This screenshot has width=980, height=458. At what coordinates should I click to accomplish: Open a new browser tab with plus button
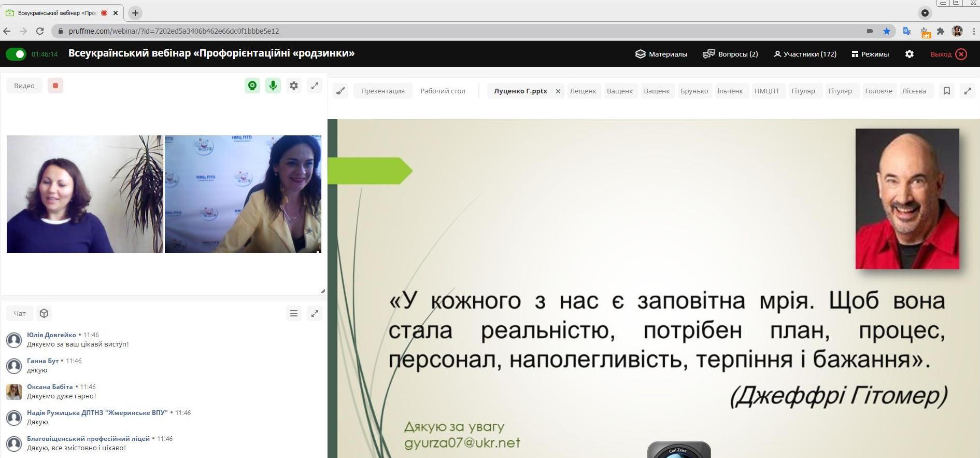tap(135, 13)
